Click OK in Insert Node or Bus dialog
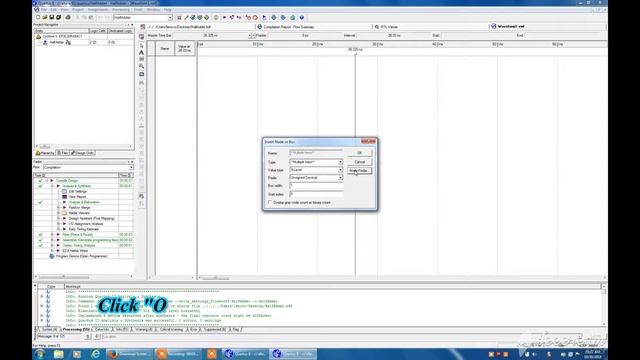This screenshot has height=360, width=640. 360,153
